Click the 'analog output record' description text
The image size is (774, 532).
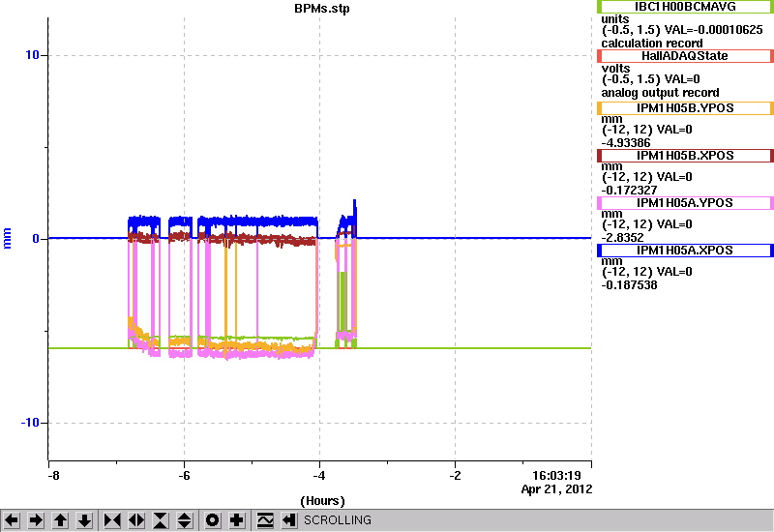660,93
